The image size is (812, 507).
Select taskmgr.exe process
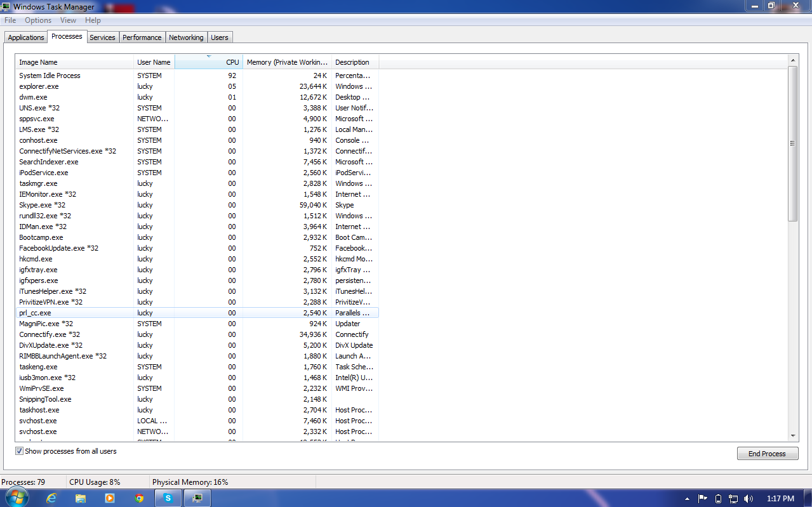197,183
